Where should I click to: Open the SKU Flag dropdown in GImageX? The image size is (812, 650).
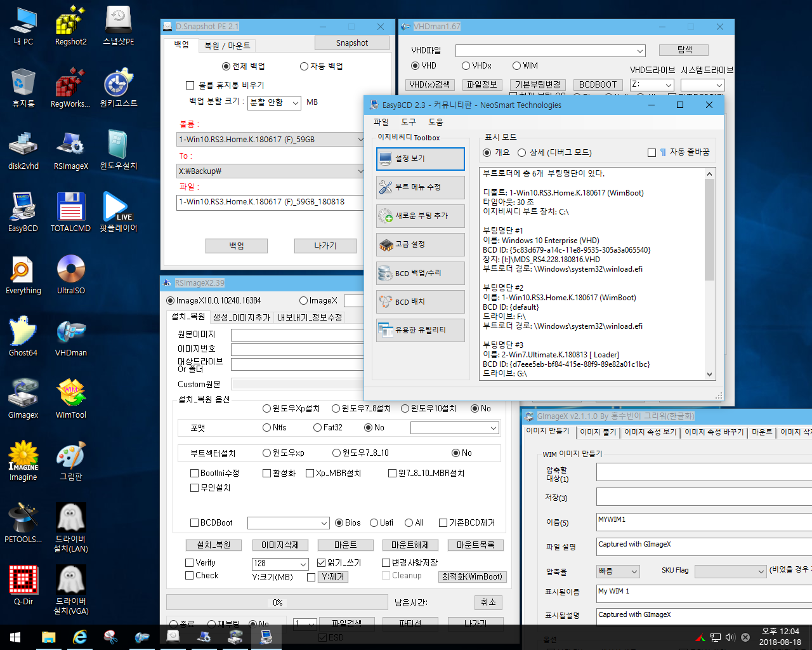click(x=731, y=571)
